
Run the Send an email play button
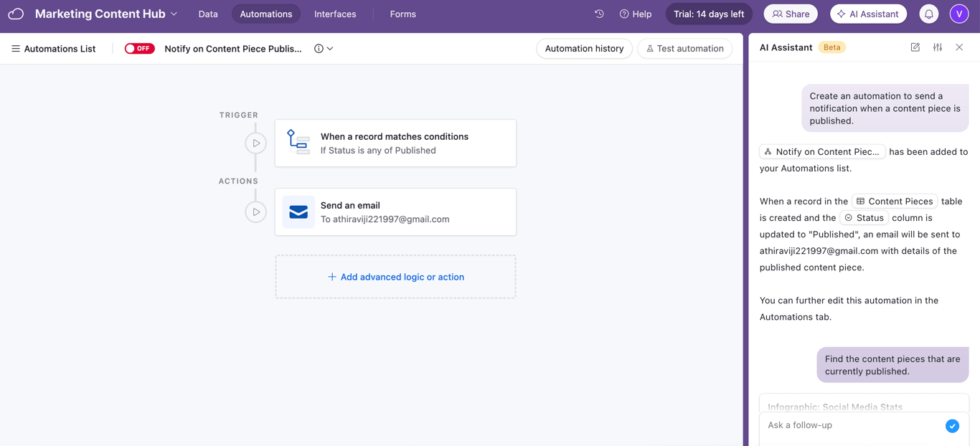[256, 212]
